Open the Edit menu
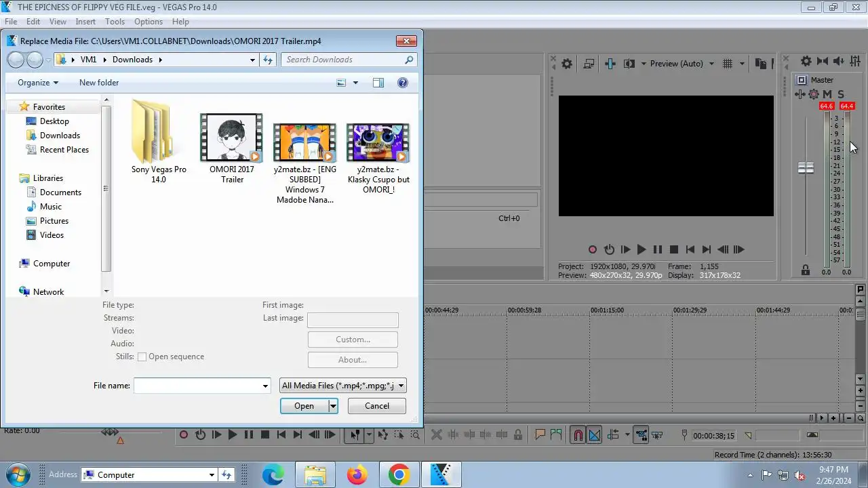Image resolution: width=868 pixels, height=488 pixels. [33, 22]
